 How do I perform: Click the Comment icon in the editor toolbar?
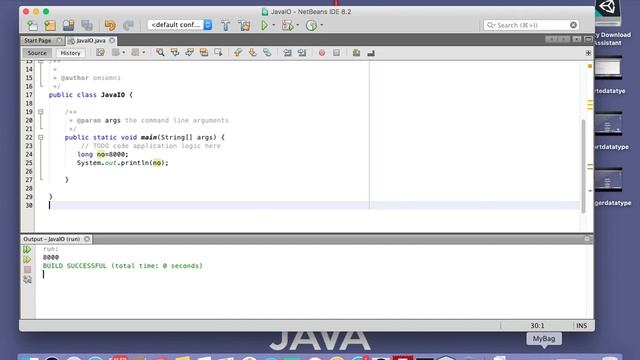click(356, 53)
